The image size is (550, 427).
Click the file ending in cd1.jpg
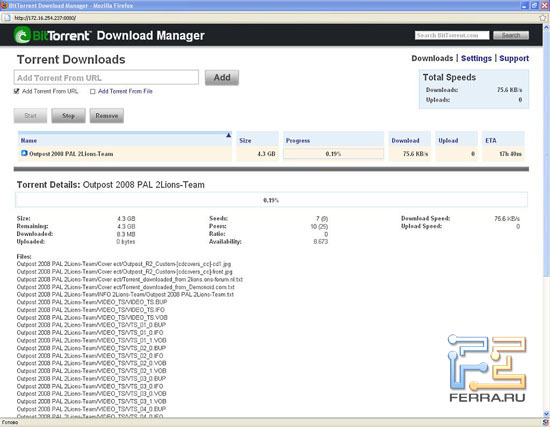(x=124, y=264)
